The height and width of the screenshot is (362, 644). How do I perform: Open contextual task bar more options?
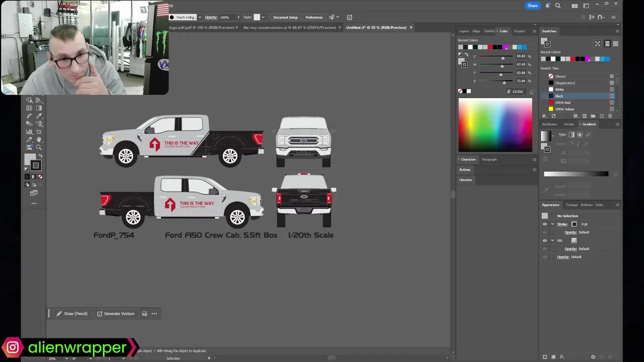[154, 314]
